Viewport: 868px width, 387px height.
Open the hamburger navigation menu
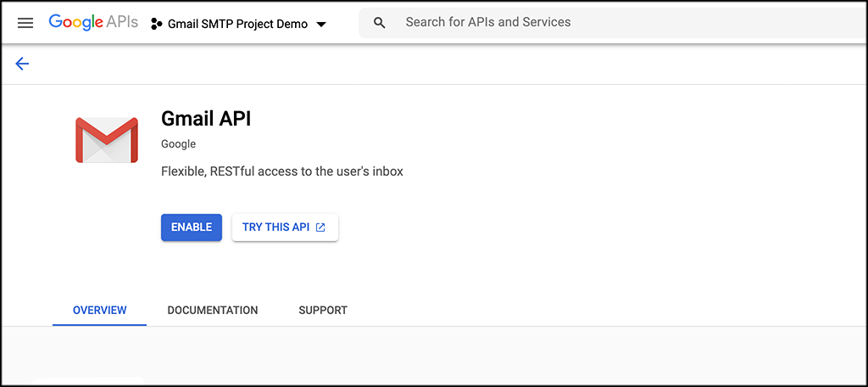coord(25,23)
